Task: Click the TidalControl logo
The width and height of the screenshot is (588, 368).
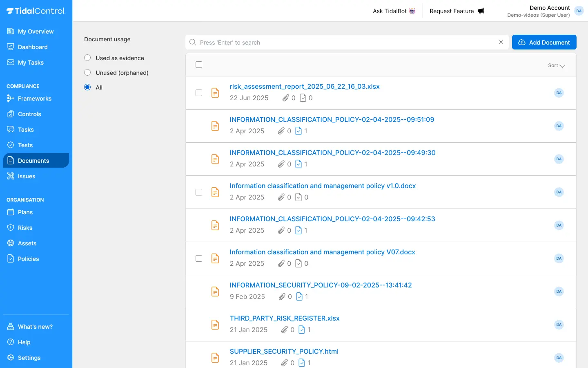Action: coord(36,11)
